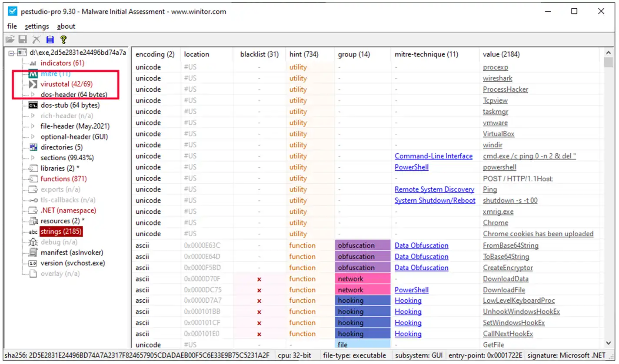
Task: Click the debug bug icon
Action: (x=33, y=242)
